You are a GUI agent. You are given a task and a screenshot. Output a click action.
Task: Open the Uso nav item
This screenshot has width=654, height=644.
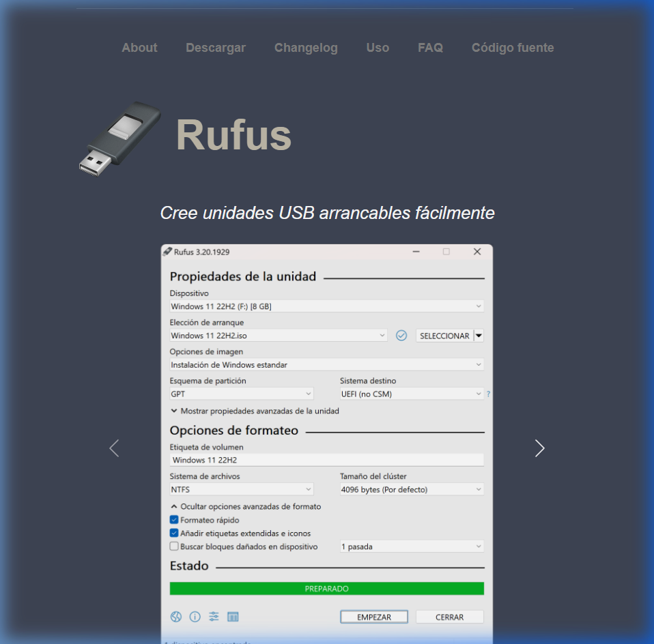pyautogui.click(x=378, y=48)
